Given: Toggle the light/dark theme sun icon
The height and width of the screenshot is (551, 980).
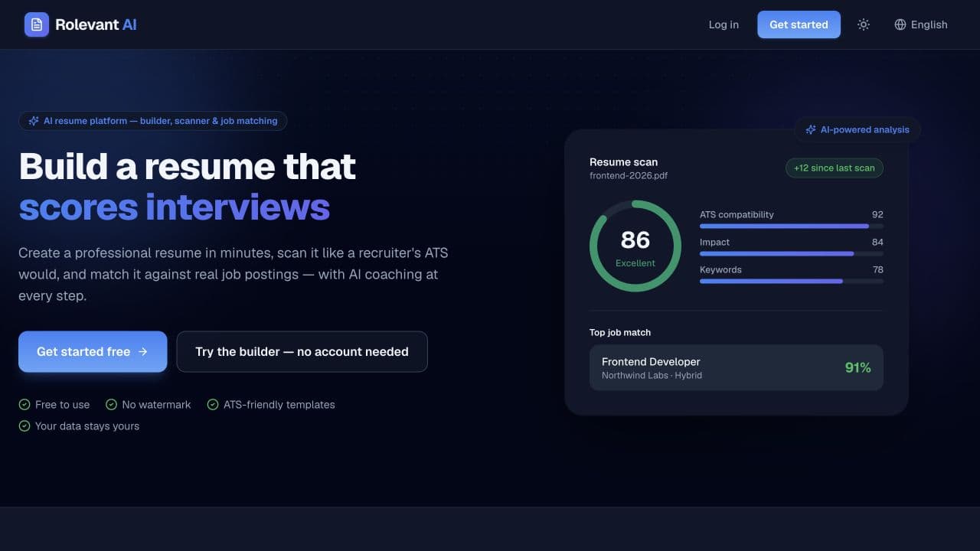Looking at the screenshot, I should point(864,24).
